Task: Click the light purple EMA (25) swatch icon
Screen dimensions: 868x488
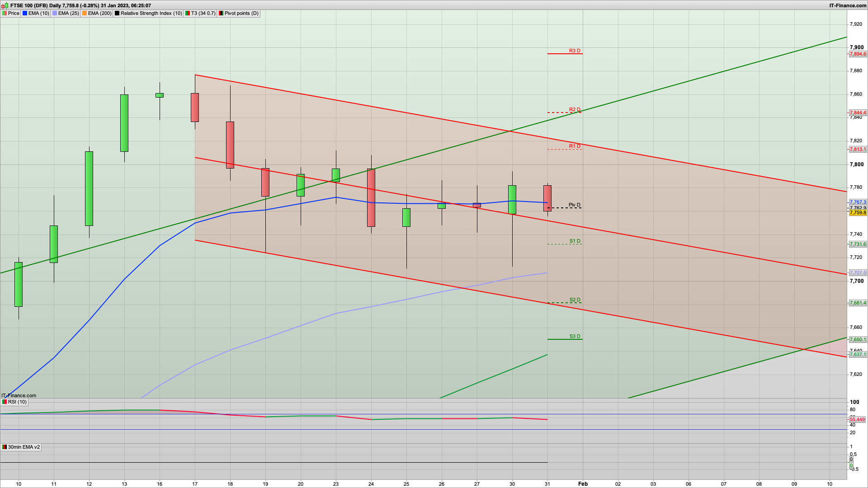Action: [55, 14]
